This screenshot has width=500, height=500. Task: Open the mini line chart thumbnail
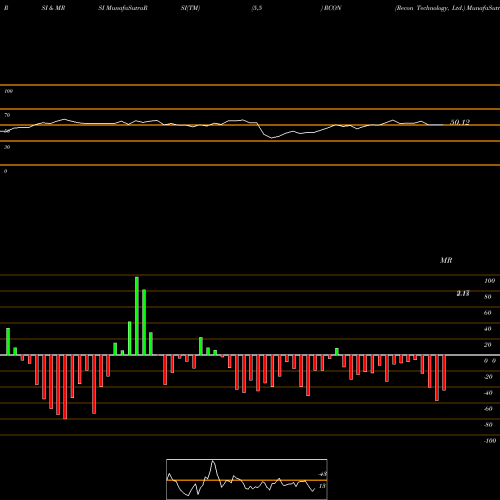(247, 479)
